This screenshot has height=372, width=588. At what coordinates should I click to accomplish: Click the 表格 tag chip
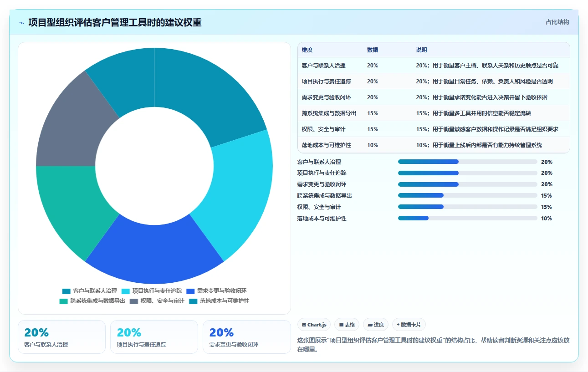tap(347, 325)
